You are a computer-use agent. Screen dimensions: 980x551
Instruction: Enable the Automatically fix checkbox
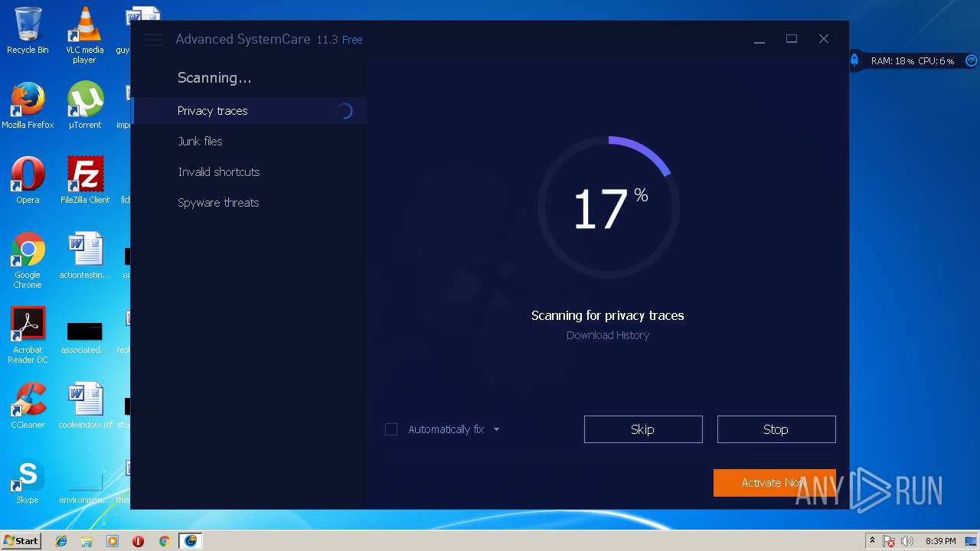pos(391,429)
